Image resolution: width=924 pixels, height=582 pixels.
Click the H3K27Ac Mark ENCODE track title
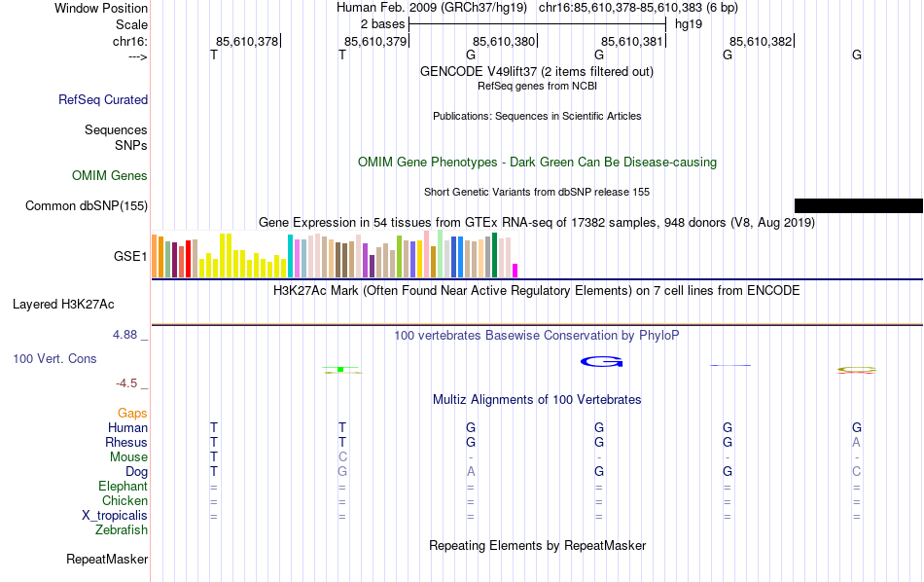tap(536, 291)
